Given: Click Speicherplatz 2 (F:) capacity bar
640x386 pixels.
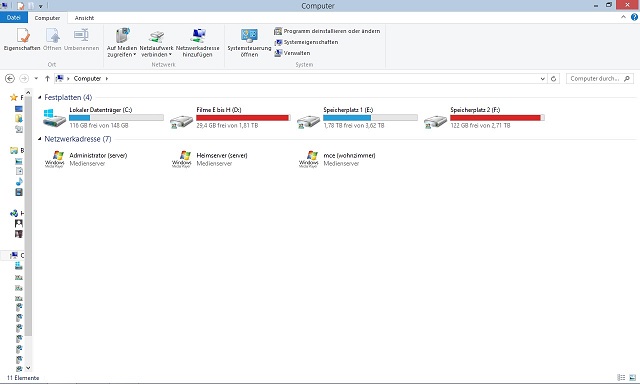Looking at the screenshot, I should pyautogui.click(x=497, y=118).
